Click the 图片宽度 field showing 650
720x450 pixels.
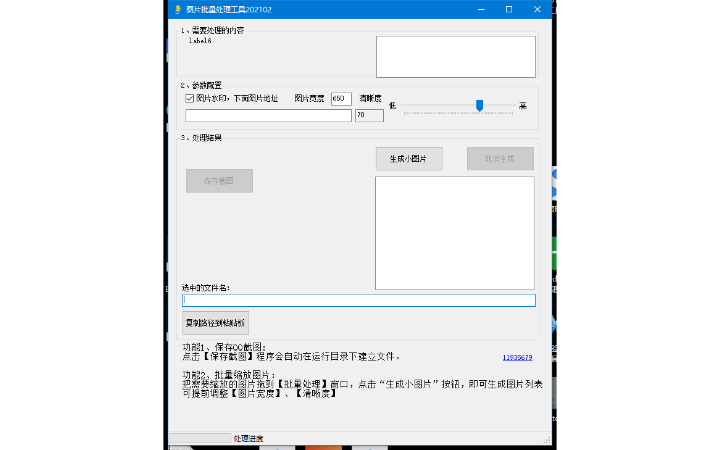pyautogui.click(x=340, y=99)
